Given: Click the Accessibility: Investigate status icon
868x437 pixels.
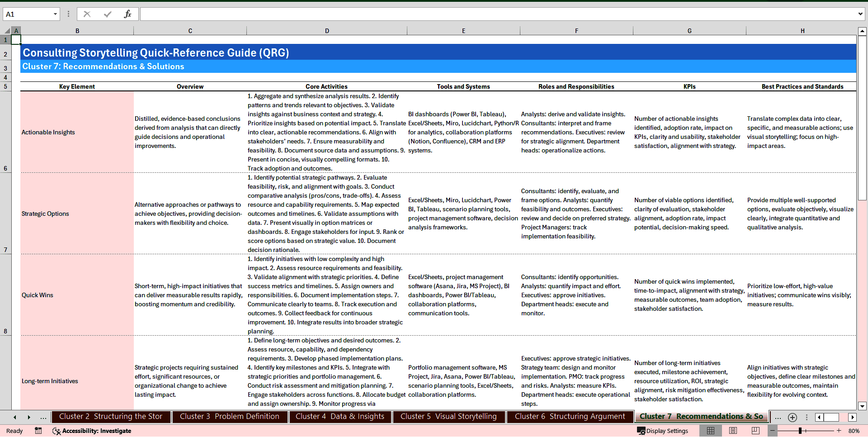Looking at the screenshot, I should pos(91,431).
